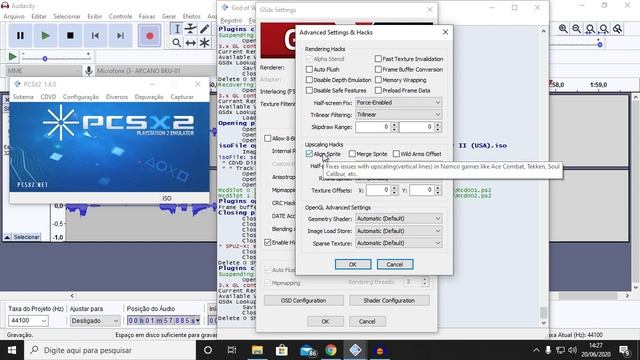Viewport: 640px width, 360px height.
Task: Click Audacity fit selection zoom icon
Action: click(x=590, y=29)
